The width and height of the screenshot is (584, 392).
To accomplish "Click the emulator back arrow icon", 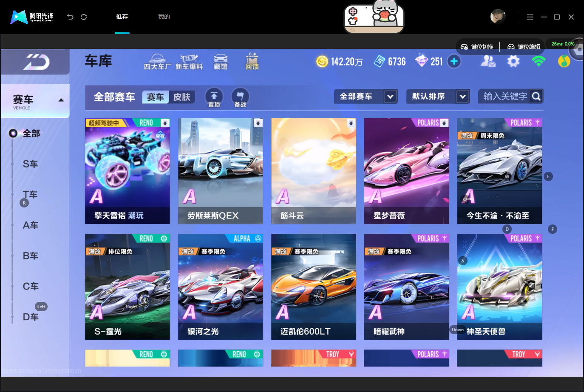I will tap(70, 17).
